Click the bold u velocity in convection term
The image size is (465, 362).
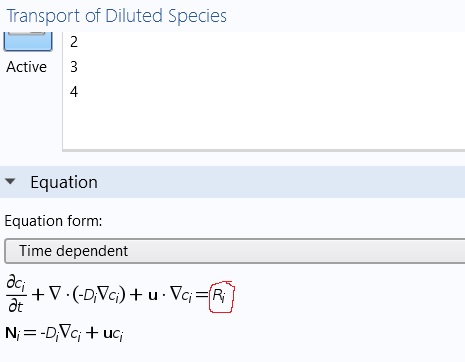coord(153,295)
